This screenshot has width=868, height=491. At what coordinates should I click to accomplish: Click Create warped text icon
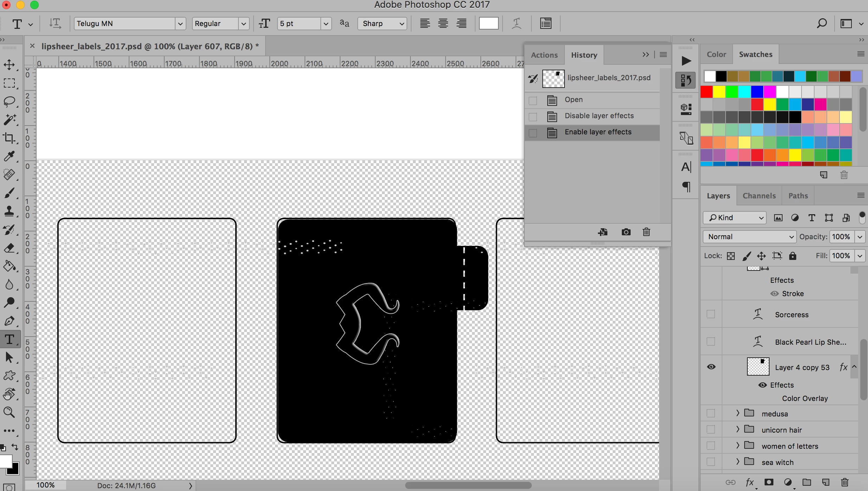[x=516, y=24]
